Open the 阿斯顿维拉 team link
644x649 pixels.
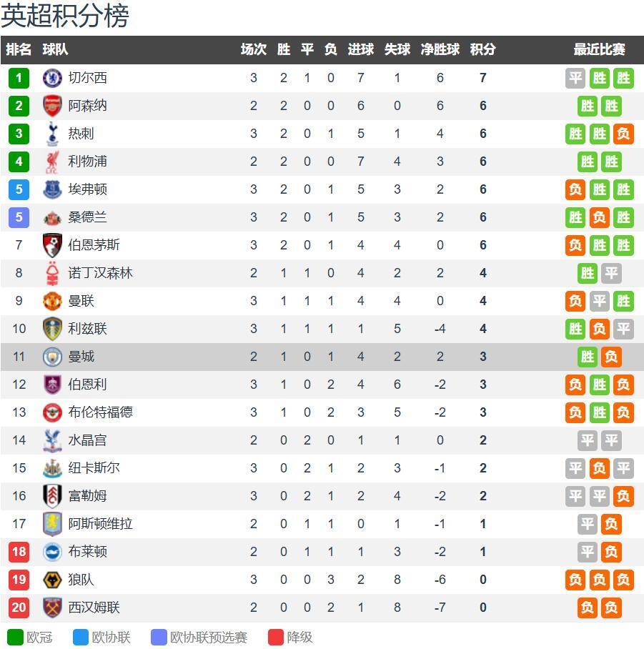coord(100,524)
